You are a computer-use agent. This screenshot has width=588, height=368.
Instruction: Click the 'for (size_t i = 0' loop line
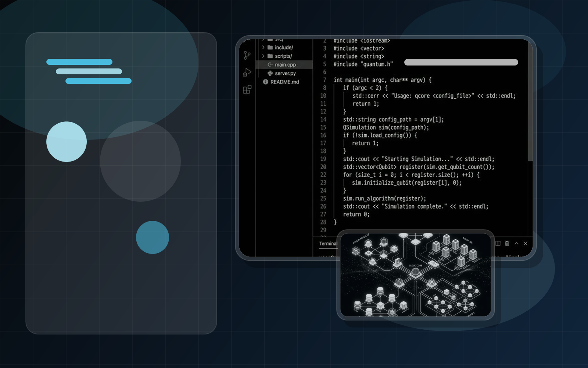(x=411, y=175)
